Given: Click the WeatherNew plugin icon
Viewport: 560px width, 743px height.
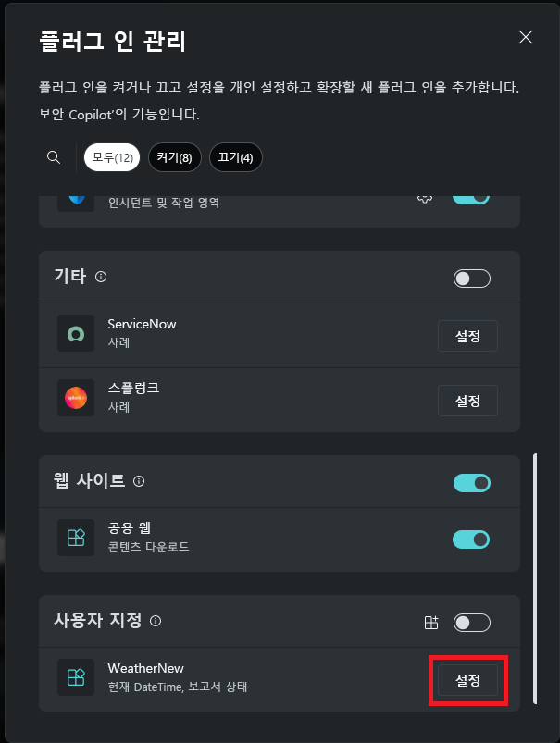Looking at the screenshot, I should [x=76, y=676].
